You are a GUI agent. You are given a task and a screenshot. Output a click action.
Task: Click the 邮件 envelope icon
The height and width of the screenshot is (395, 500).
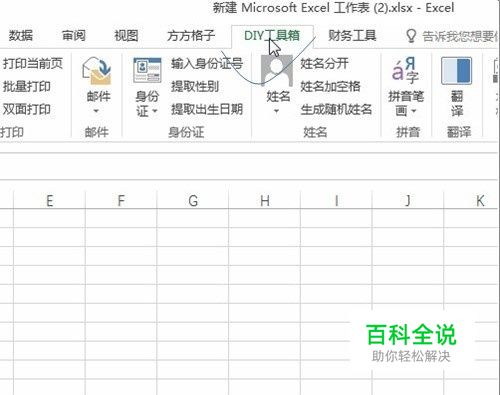point(97,70)
